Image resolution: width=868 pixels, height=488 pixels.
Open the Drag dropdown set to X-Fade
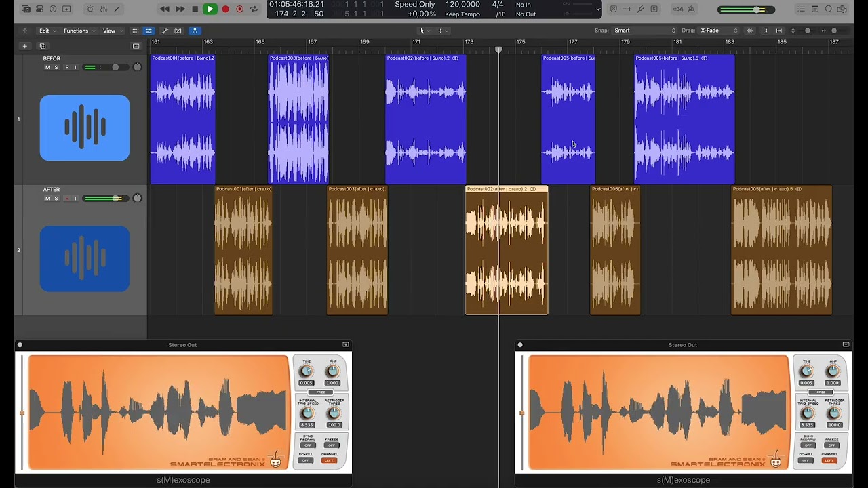pos(719,30)
